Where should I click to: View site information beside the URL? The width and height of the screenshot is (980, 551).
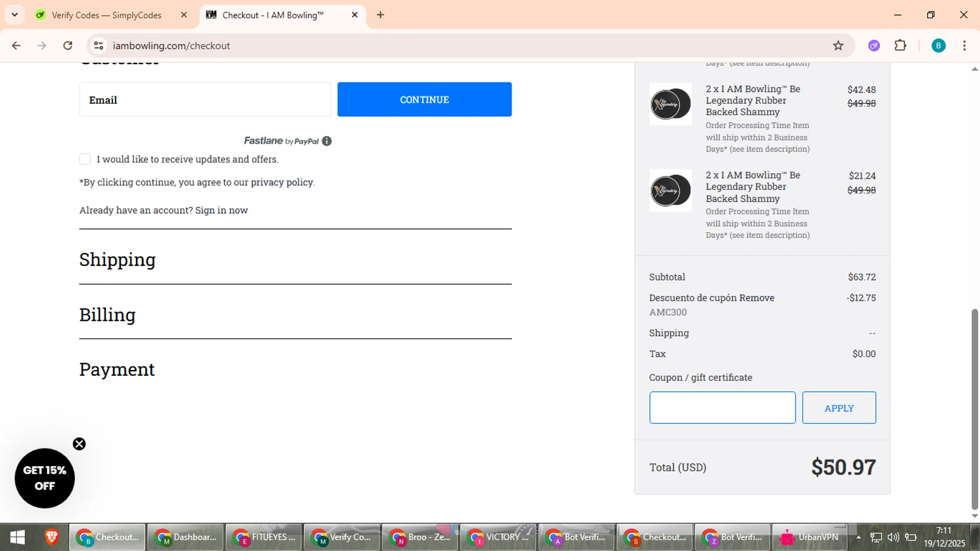99,46
